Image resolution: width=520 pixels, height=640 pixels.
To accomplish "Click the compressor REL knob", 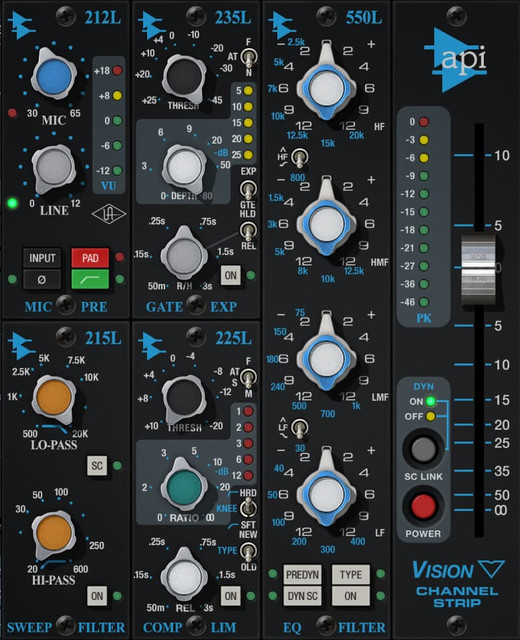I will (x=184, y=577).
